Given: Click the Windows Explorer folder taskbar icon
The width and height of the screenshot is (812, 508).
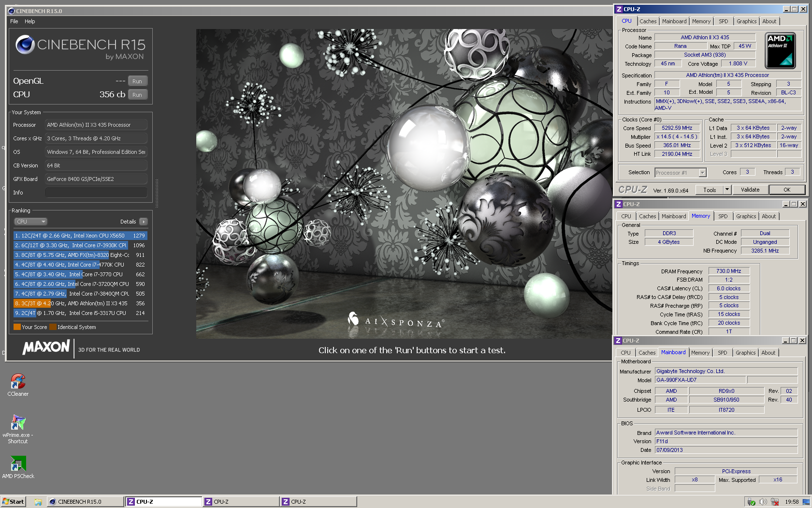Looking at the screenshot, I should (38, 502).
